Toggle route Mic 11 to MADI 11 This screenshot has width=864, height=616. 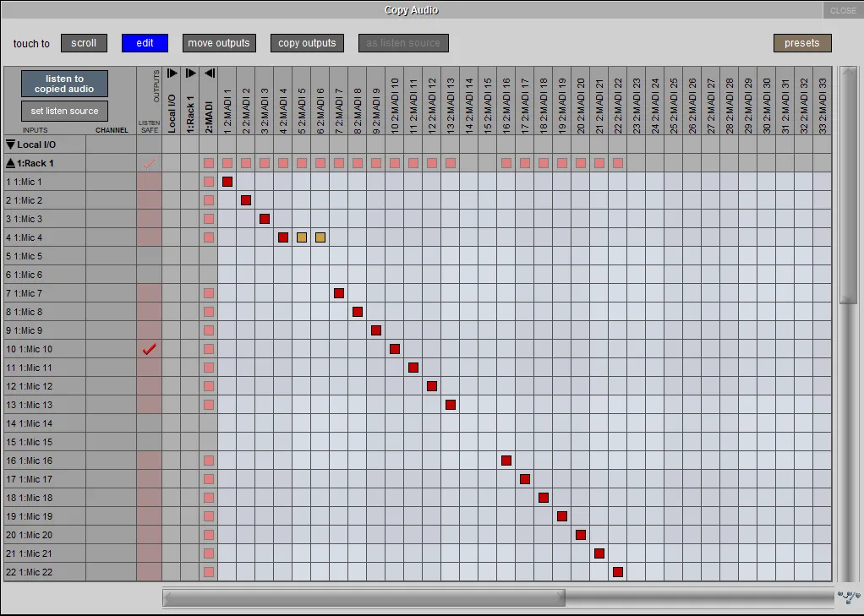tap(413, 368)
